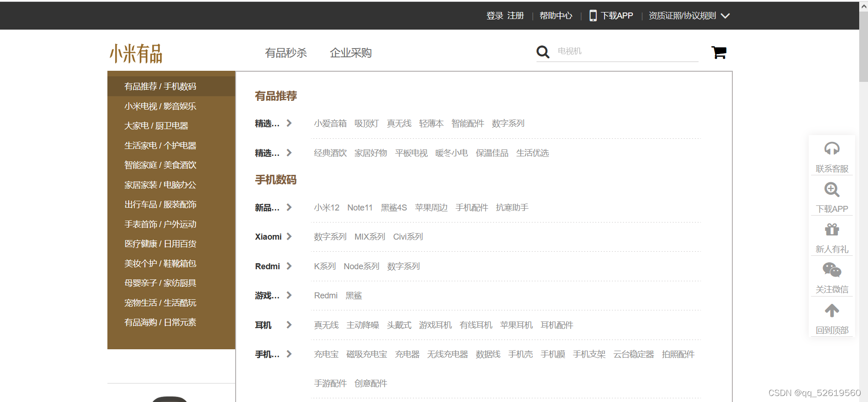
Task: Click the 注册 link
Action: coord(516,16)
